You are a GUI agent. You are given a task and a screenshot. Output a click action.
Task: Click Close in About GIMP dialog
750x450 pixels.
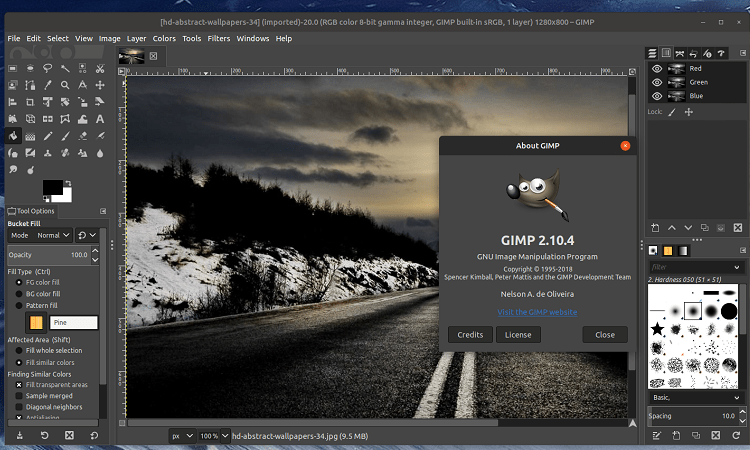point(605,335)
